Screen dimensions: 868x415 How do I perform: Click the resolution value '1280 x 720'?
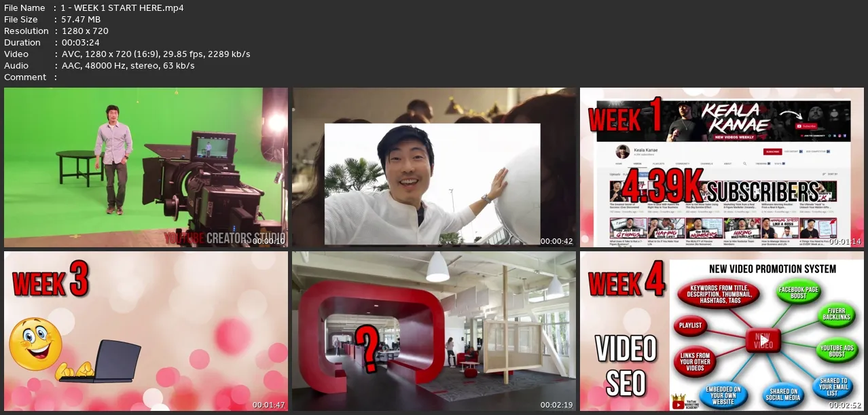point(85,31)
